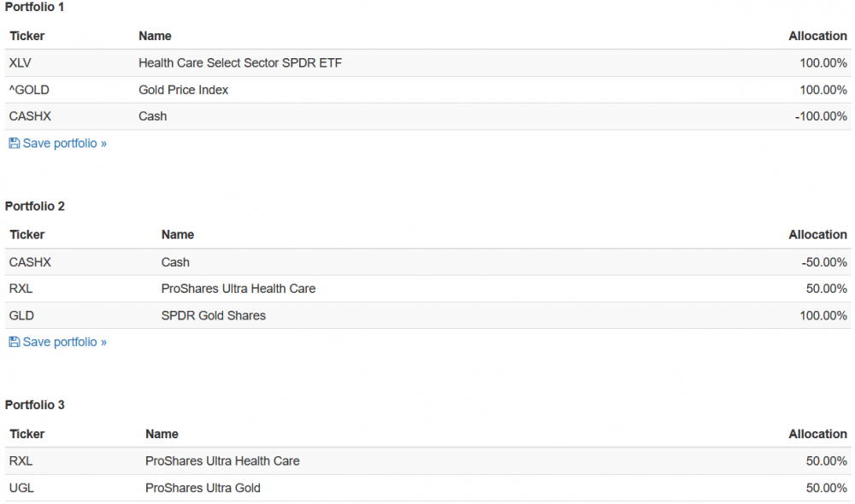The width and height of the screenshot is (855, 504).
Task: Select the RXL ticker in Portfolio 3
Action: click(x=21, y=460)
